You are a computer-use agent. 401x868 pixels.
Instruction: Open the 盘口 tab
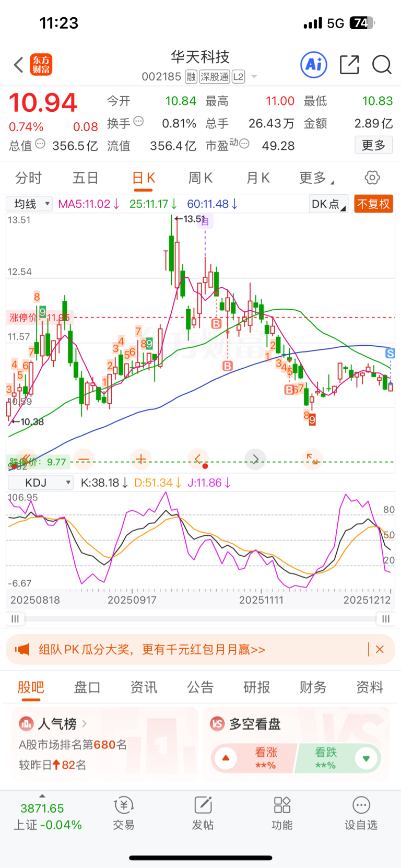coord(87,687)
